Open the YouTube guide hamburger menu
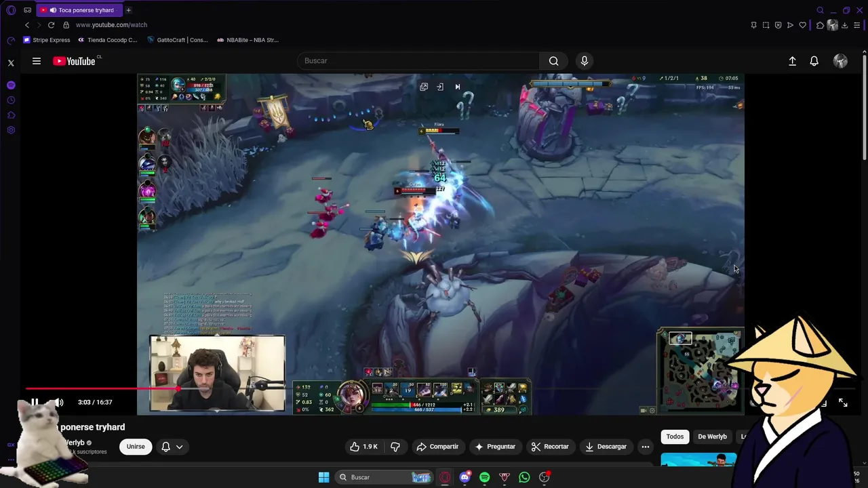 (x=37, y=61)
